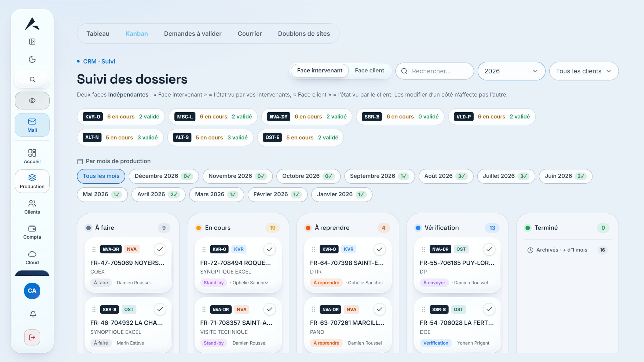Open Tous les clients dropdown
This screenshot has height=362, width=644.
coord(584,71)
